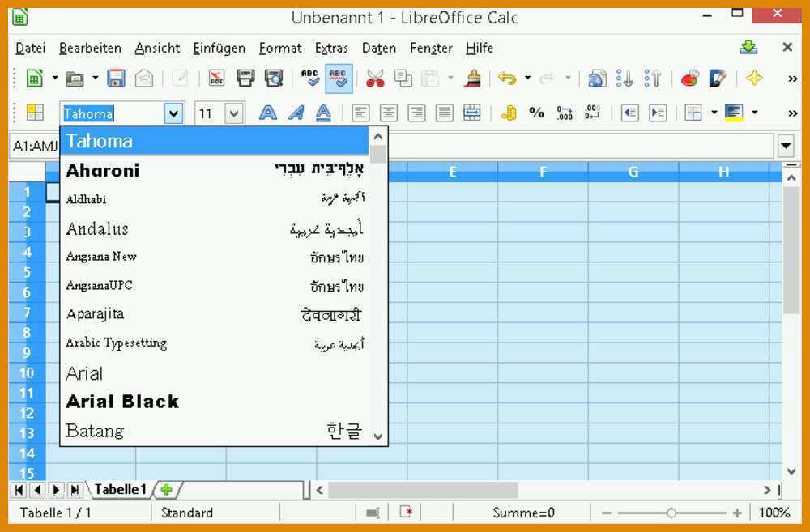Viewport: 810px width, 532px height.
Task: Open the Ansicht menu
Action: click(x=157, y=48)
